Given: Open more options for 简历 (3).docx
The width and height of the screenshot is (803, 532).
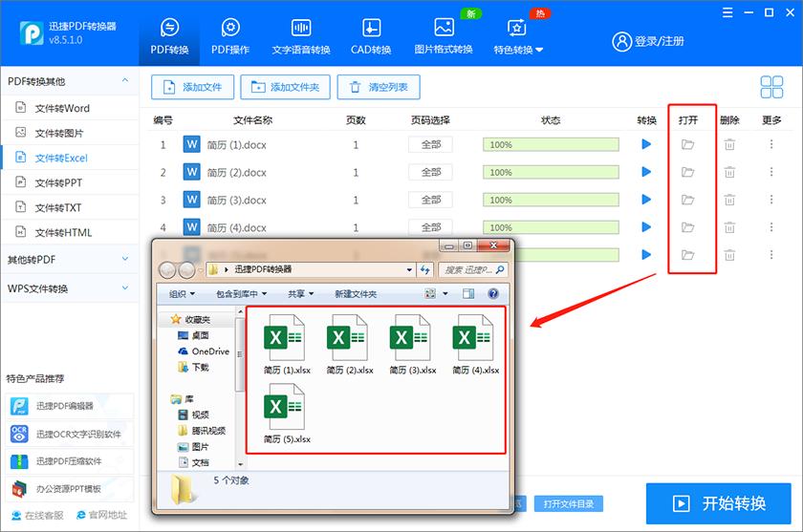Looking at the screenshot, I should coord(771,200).
